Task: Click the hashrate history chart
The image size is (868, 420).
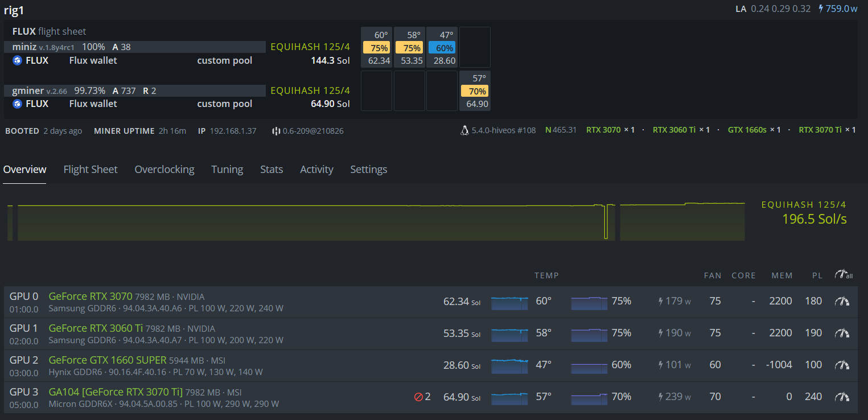Action: pyautogui.click(x=376, y=221)
